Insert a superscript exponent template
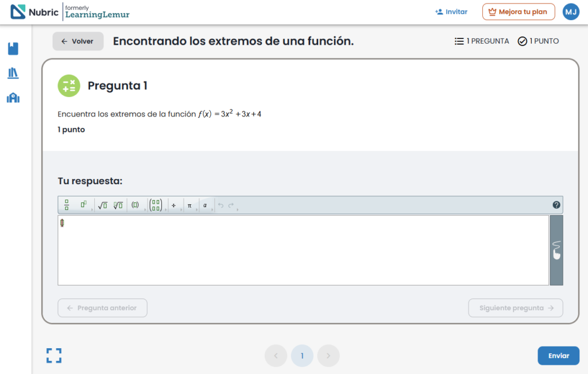 tap(83, 205)
